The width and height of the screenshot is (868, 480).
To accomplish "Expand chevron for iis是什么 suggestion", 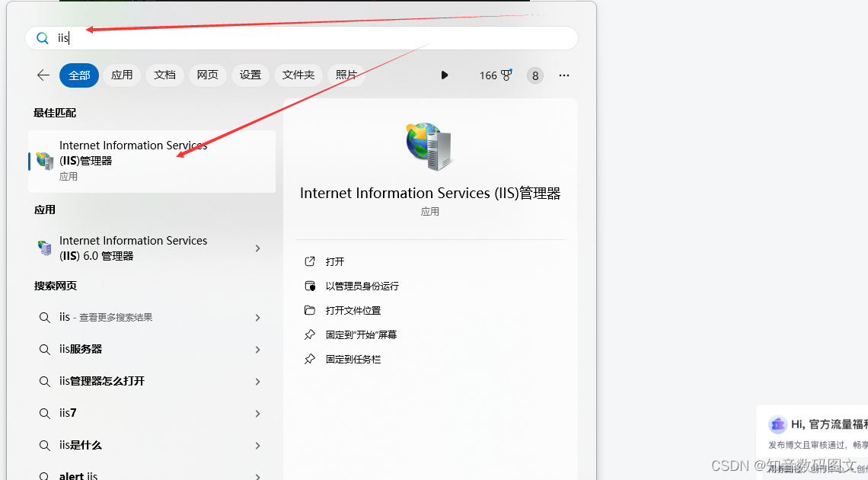I will click(258, 446).
